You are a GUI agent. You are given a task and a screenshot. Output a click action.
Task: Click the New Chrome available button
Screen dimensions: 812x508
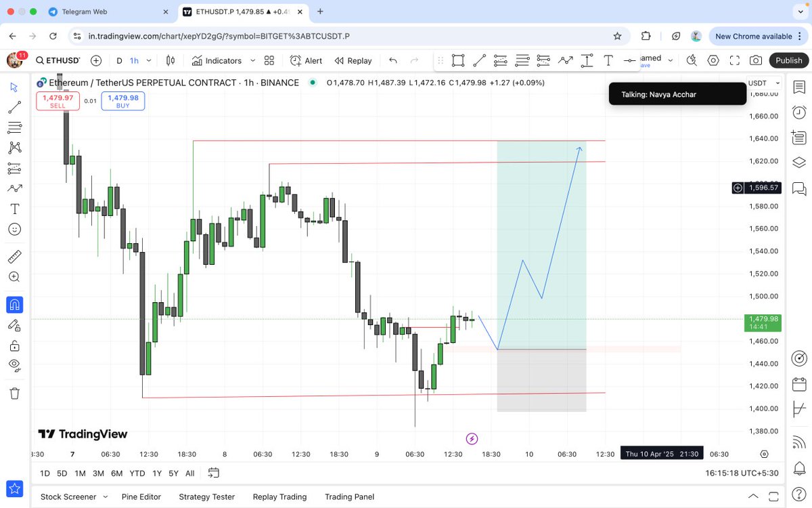tap(759, 36)
